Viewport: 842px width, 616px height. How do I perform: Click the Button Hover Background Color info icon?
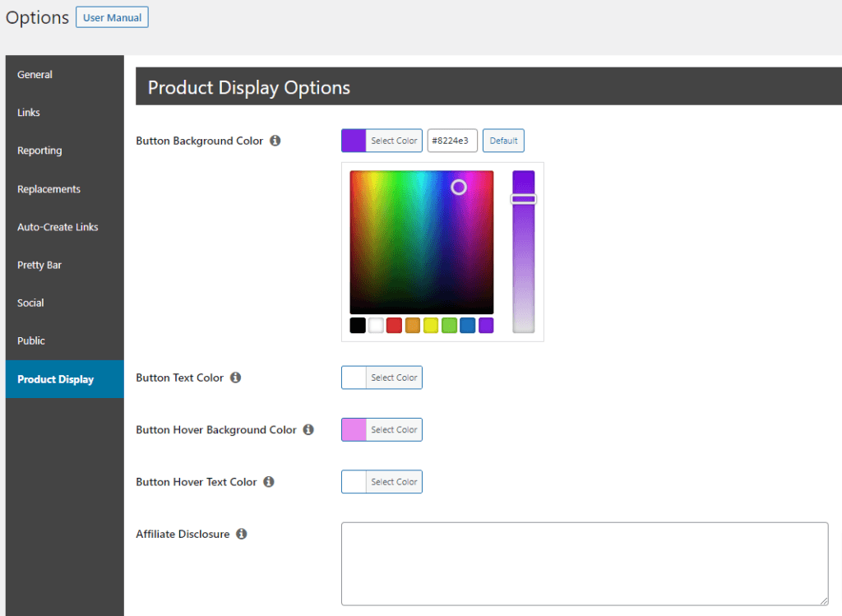coord(308,429)
